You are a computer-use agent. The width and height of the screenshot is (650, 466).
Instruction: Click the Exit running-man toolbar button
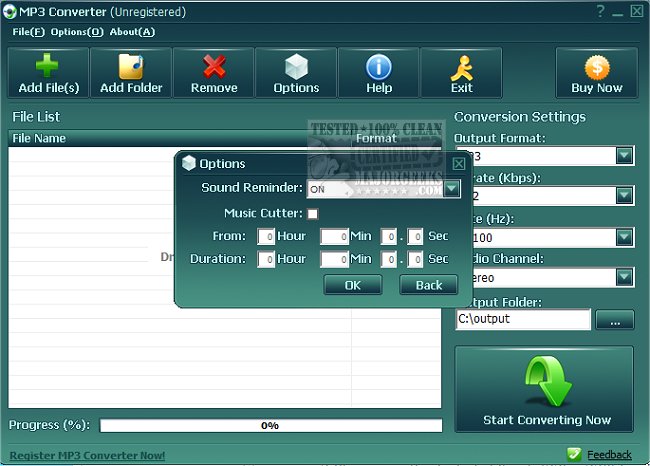[x=461, y=73]
